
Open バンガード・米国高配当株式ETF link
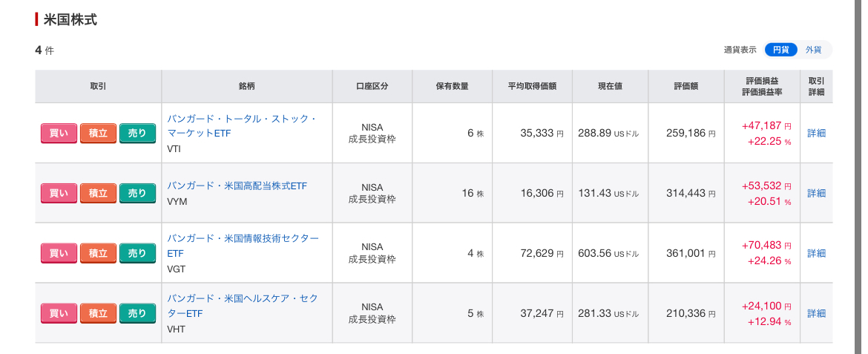click(x=237, y=186)
